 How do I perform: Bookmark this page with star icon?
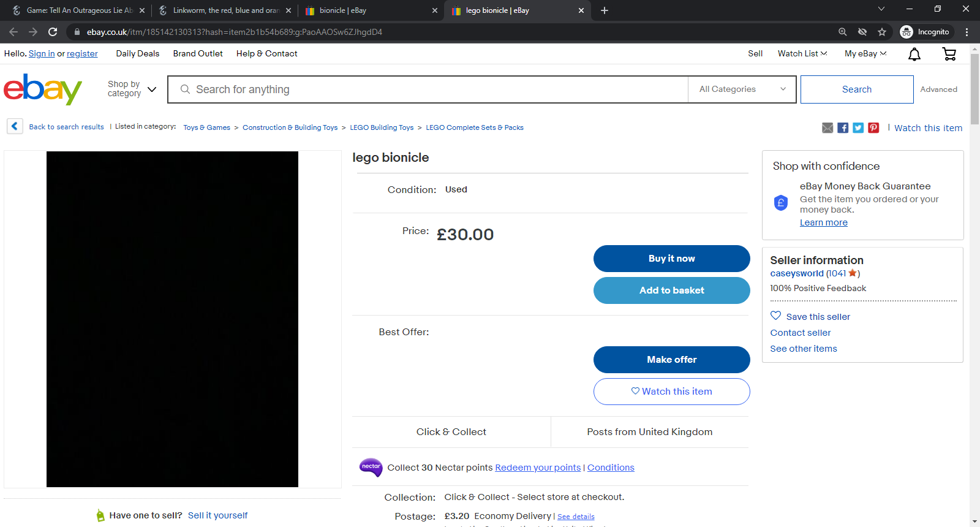882,32
